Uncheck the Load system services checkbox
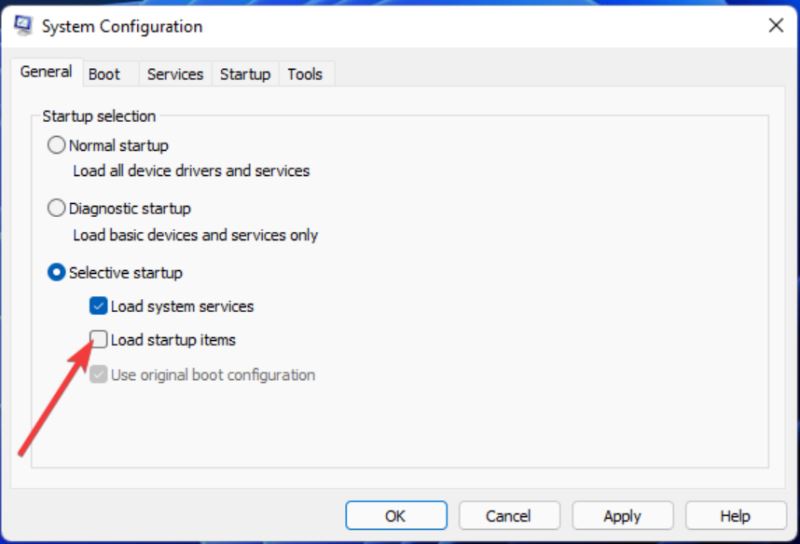800x544 pixels. click(98, 306)
